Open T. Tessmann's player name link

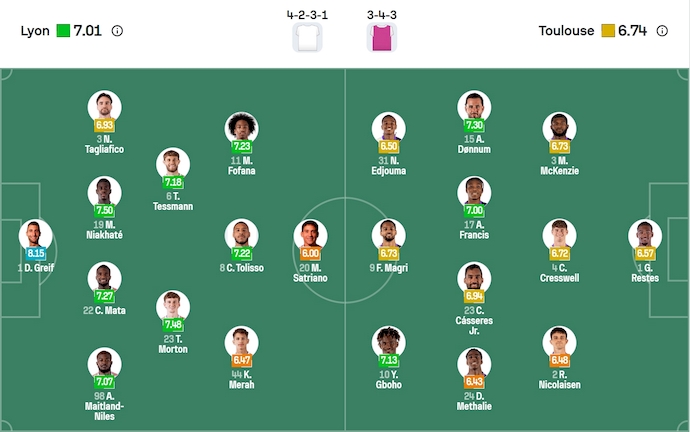point(172,200)
